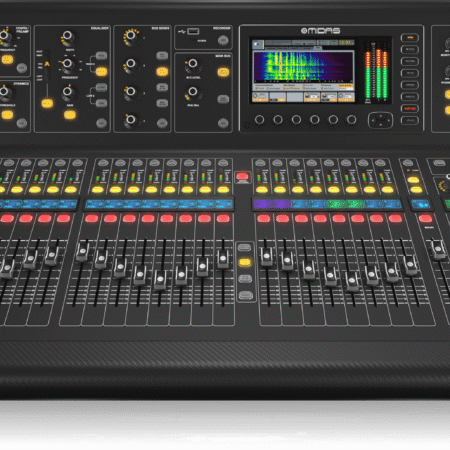Open the Library screen button
This screenshot has height=450, width=450.
(410, 85)
